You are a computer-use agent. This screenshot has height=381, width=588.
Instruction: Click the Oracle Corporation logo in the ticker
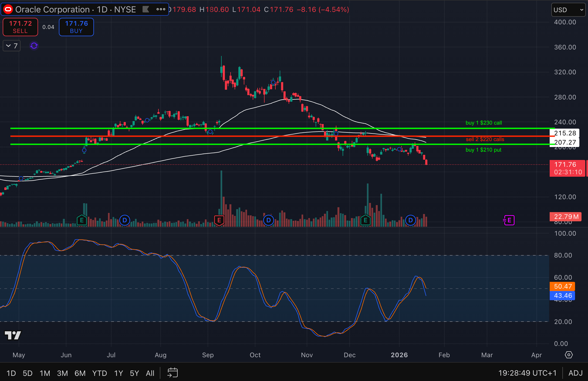click(8, 9)
